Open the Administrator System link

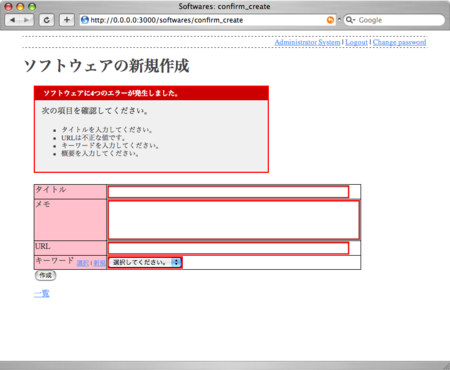[x=307, y=42]
